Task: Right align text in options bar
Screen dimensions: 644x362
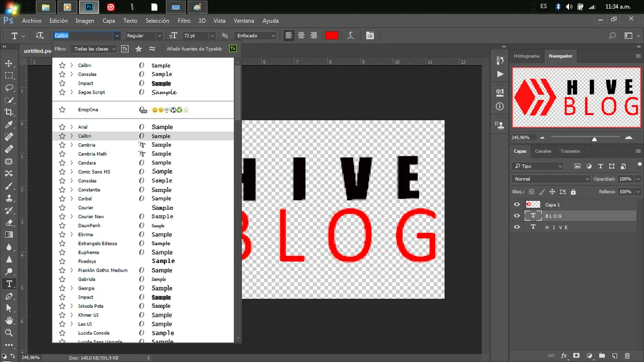Action: [313, 35]
